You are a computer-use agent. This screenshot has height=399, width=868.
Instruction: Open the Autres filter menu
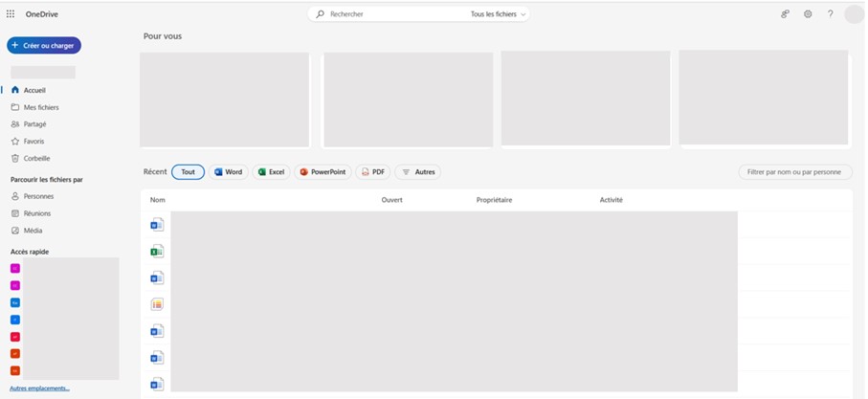[x=417, y=172]
